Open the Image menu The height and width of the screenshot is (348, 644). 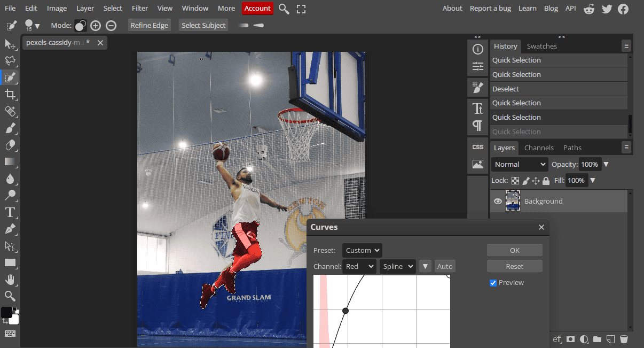(x=57, y=8)
